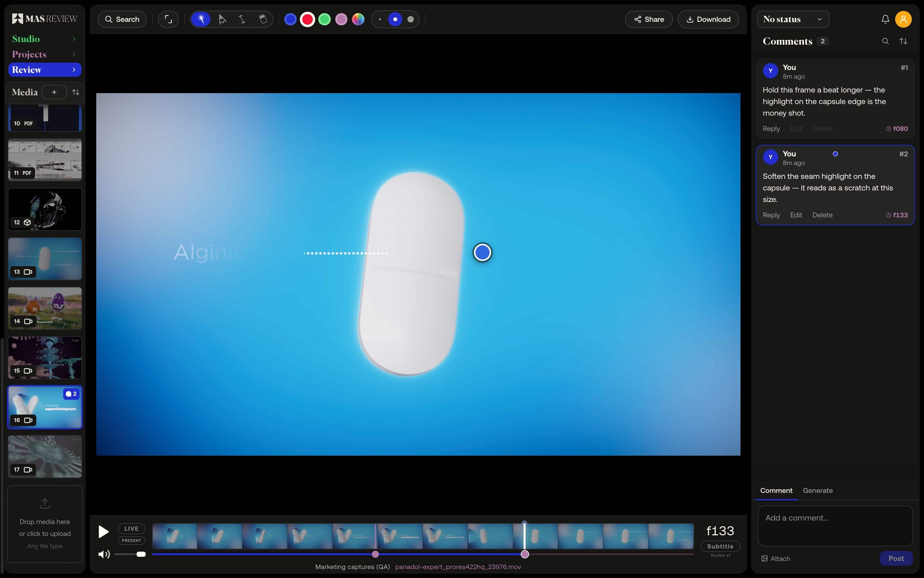The width and height of the screenshot is (924, 578).
Task: Toggle fullscreen viewer with the corner-brackets icon
Action: pyautogui.click(x=168, y=19)
